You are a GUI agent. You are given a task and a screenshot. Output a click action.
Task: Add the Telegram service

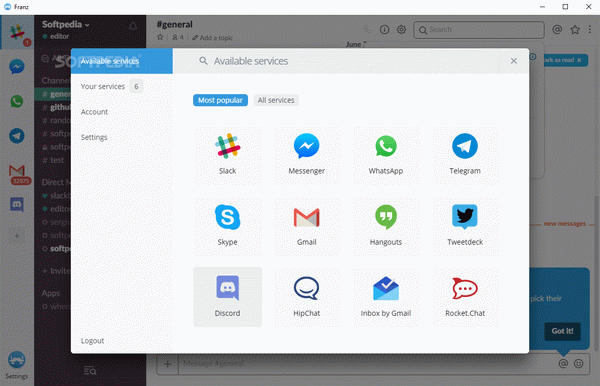465,155
